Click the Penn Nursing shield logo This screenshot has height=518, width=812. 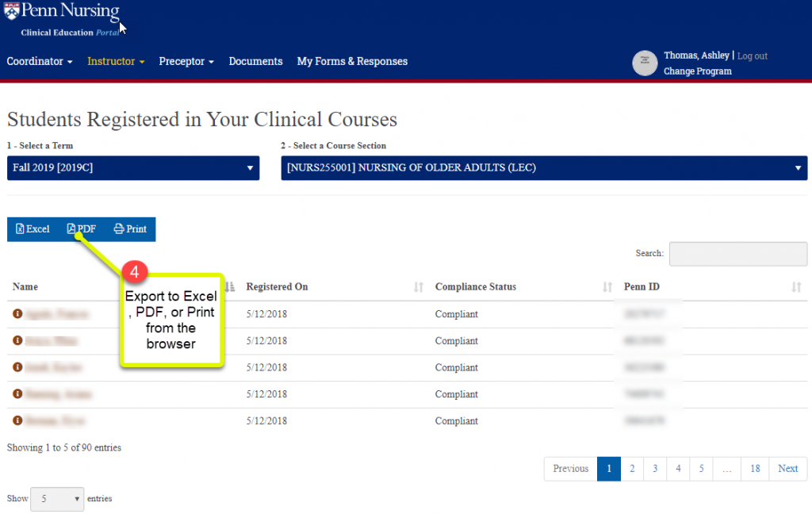click(x=11, y=11)
